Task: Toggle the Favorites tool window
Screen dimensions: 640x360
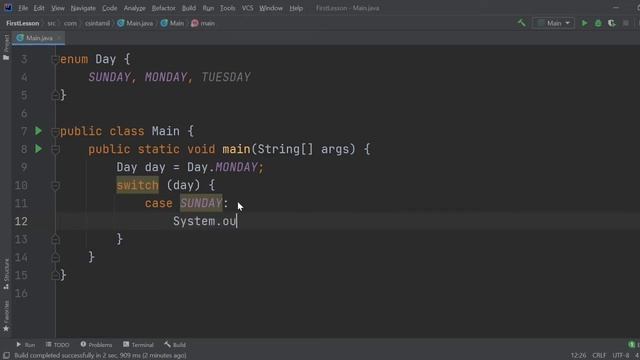Action: click(x=6, y=316)
